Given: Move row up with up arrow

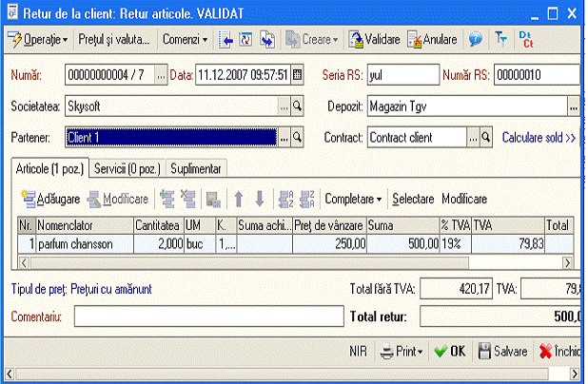Looking at the screenshot, I should pyautogui.click(x=239, y=199).
